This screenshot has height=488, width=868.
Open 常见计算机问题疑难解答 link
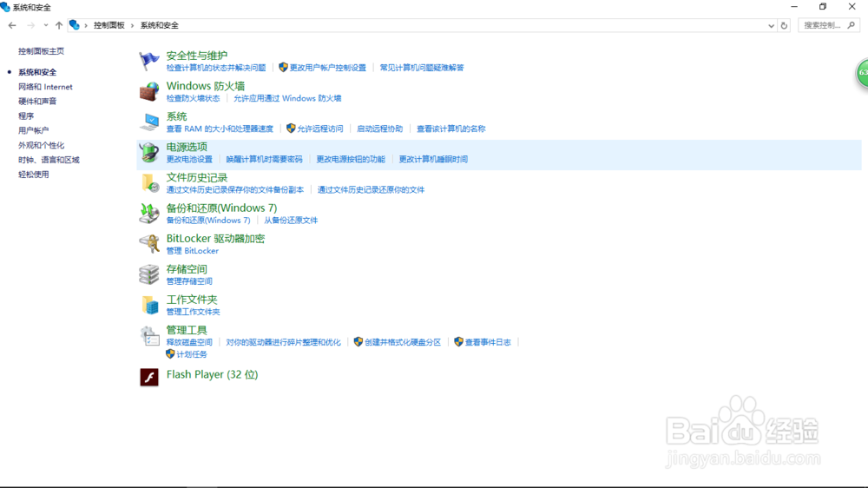tap(422, 68)
